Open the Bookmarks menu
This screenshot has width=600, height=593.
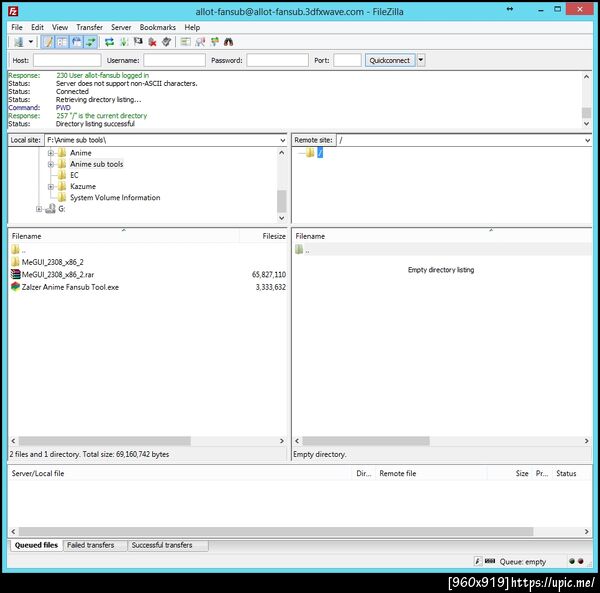157,27
